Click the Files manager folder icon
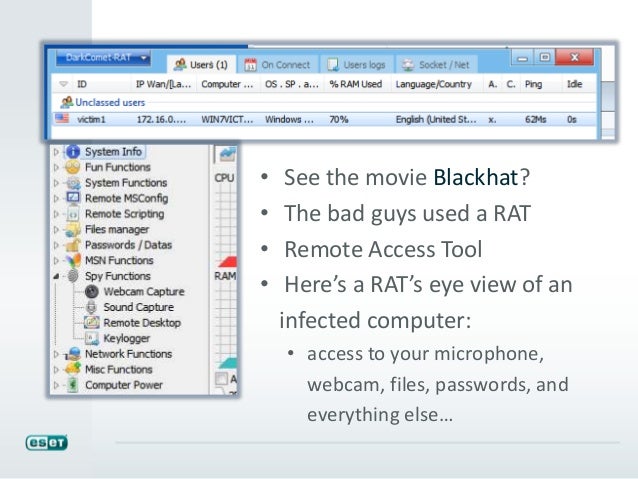Viewport: 638px width, 479px height. point(72,230)
